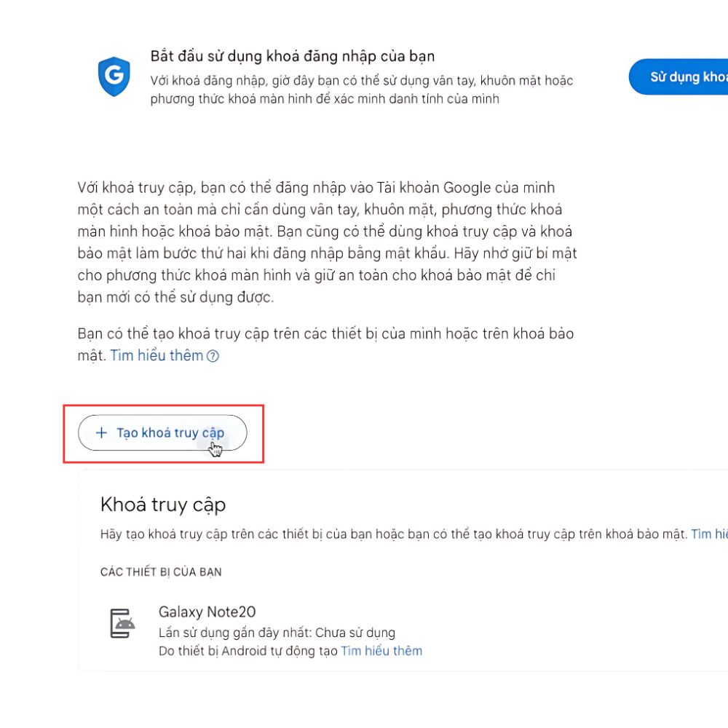Open the truncated Tìm hiểu link in Khoá truy cập card
The image size is (728, 728).
(709, 534)
